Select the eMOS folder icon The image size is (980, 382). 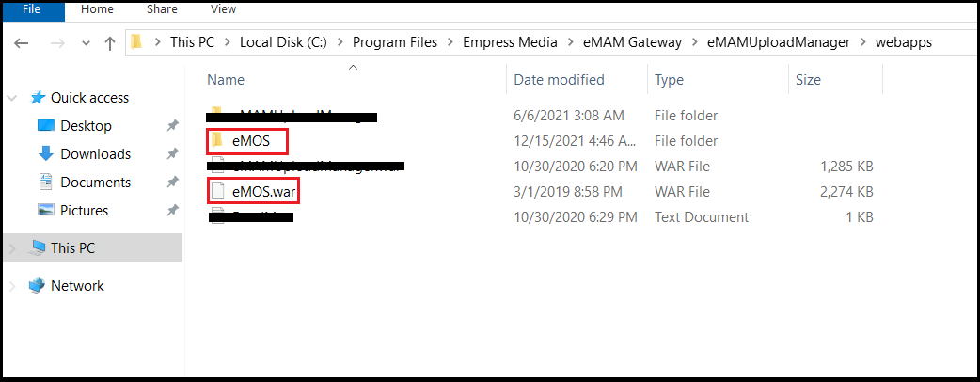click(x=217, y=140)
